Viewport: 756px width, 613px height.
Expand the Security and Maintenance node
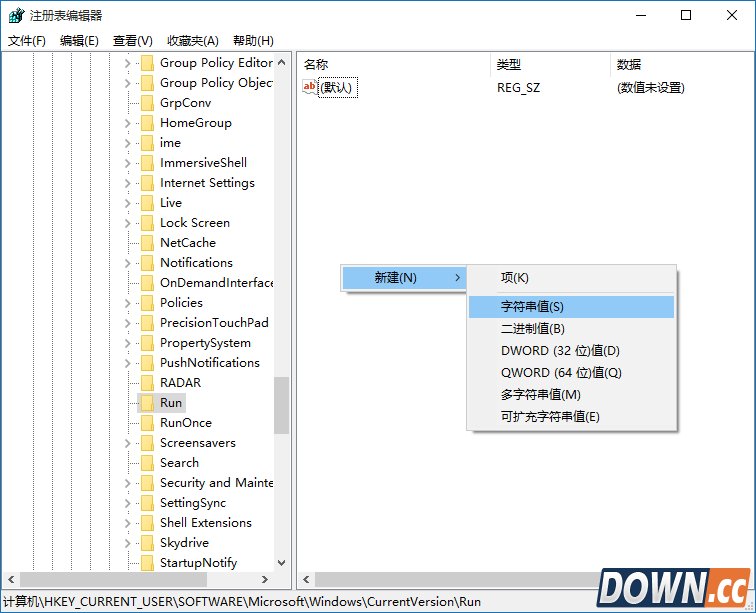pyautogui.click(x=128, y=483)
